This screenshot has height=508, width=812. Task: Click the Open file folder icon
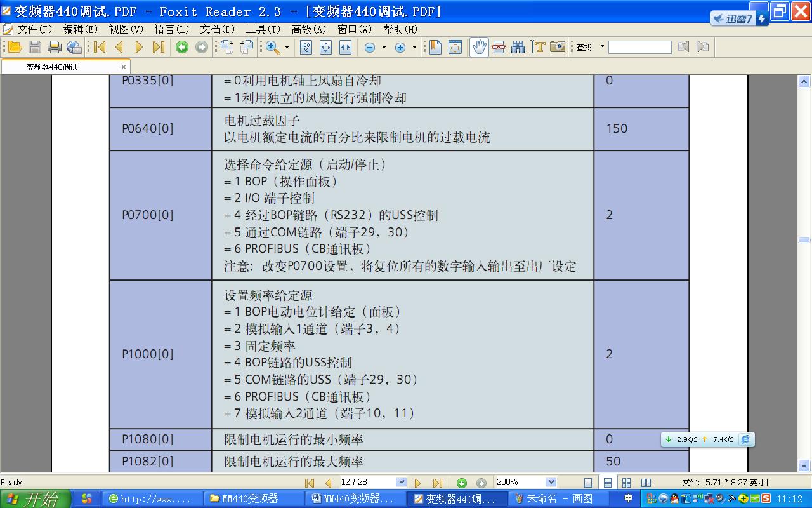pyautogui.click(x=15, y=47)
